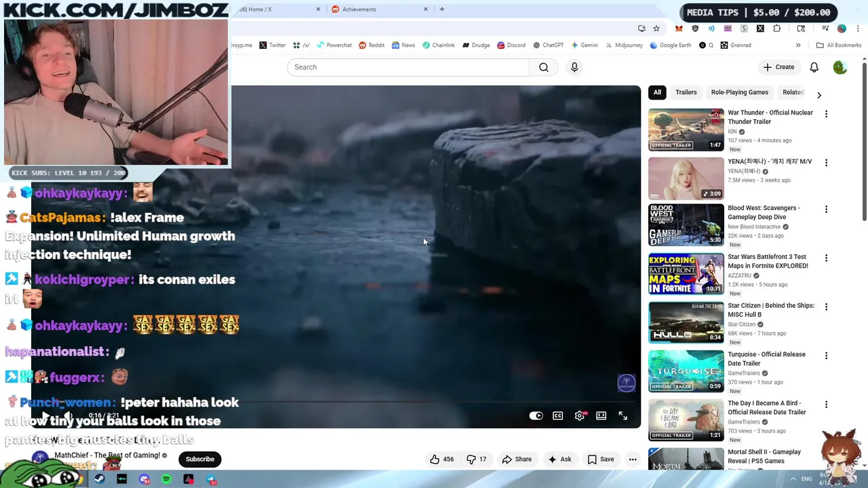Open the ChatGPT bookmark

[548, 45]
